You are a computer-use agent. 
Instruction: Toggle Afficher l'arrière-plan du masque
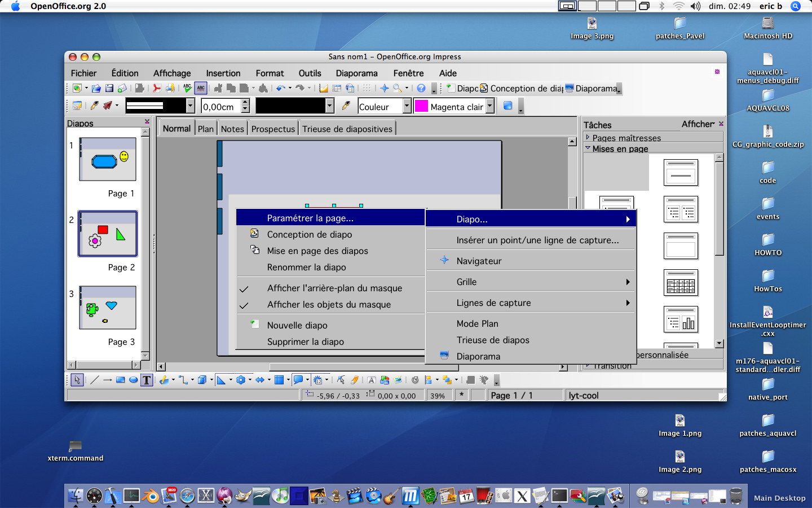point(330,288)
